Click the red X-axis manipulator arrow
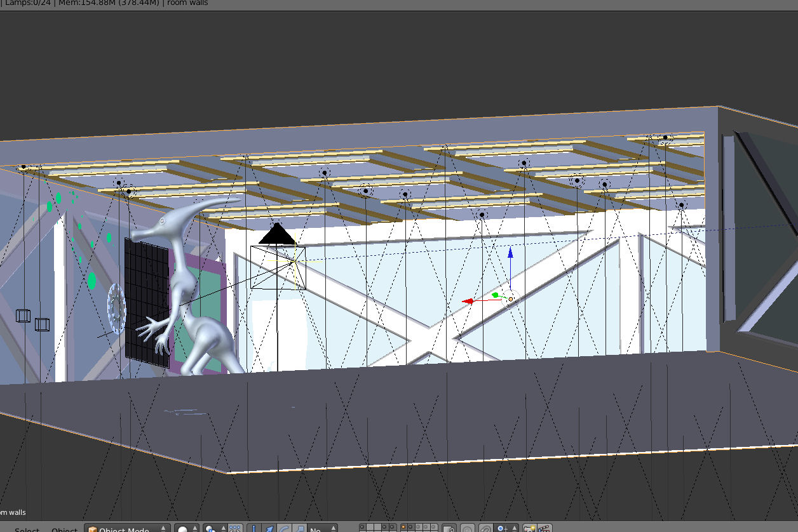798x532 pixels. (x=468, y=301)
